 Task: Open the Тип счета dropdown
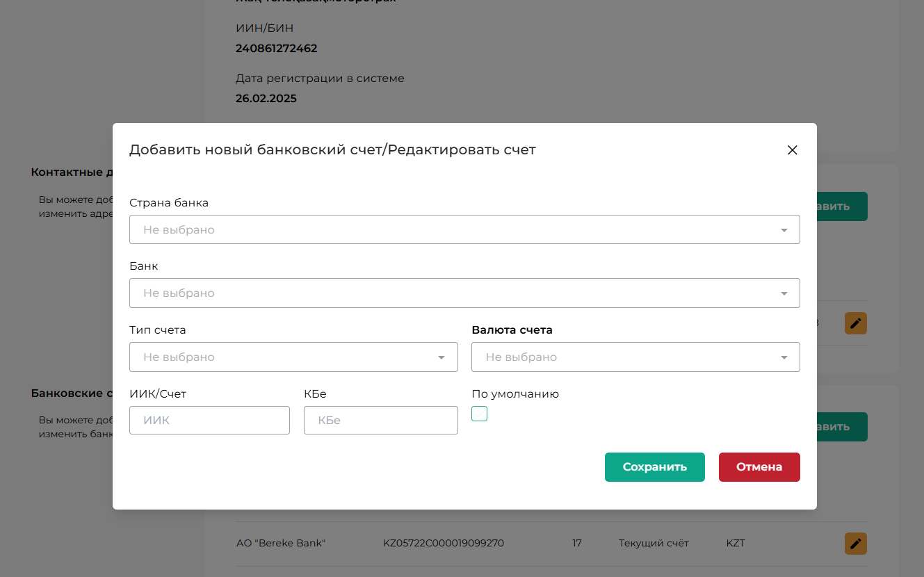(293, 357)
